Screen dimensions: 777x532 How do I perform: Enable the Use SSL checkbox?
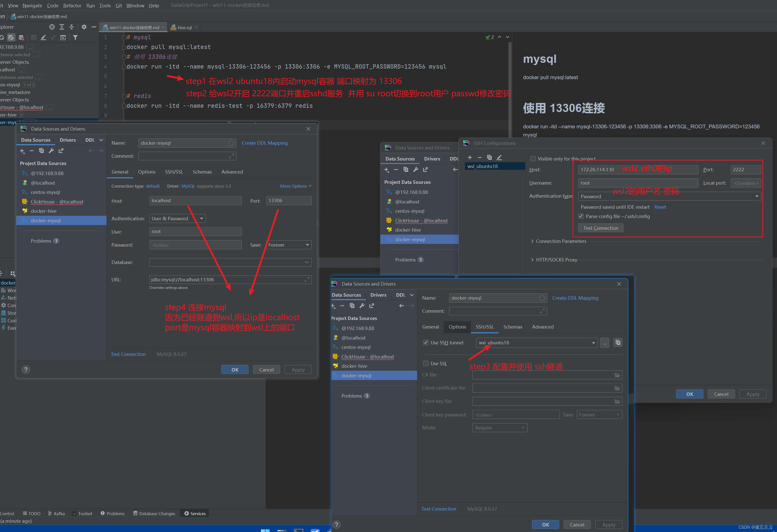[426, 363]
